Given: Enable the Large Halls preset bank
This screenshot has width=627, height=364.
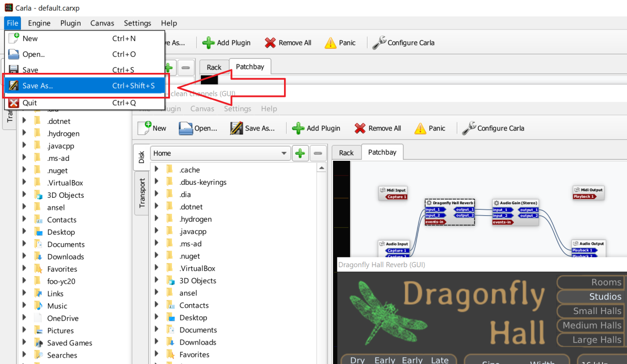Looking at the screenshot, I should click(x=590, y=340).
